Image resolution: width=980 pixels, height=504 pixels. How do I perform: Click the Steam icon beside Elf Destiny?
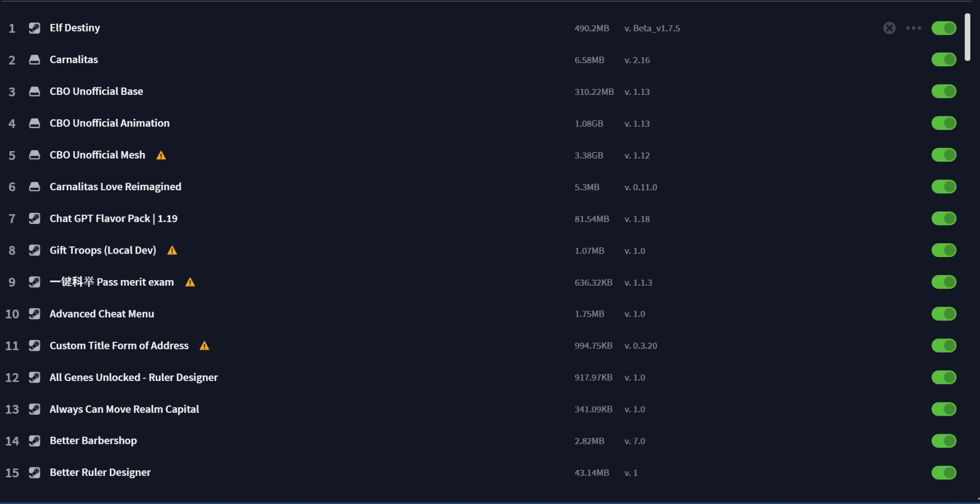coord(34,28)
